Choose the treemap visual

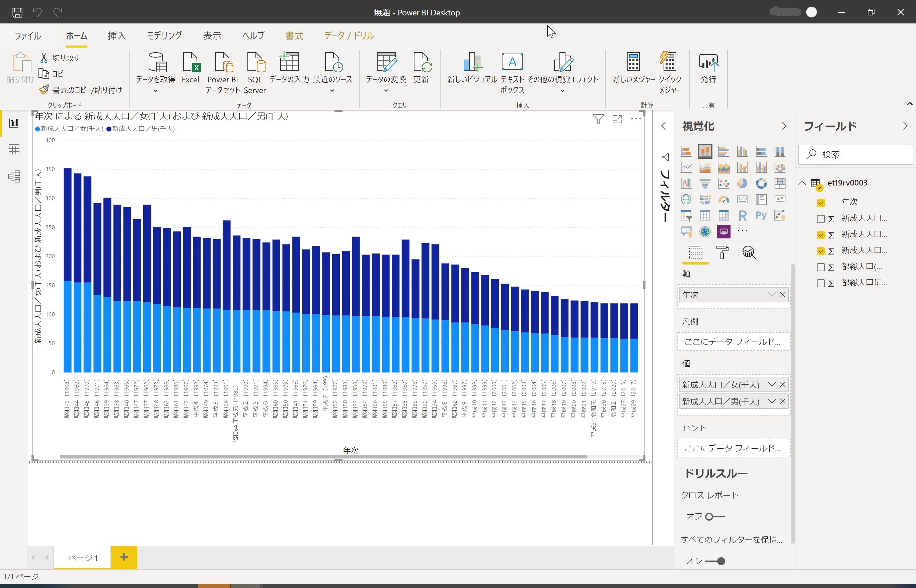click(x=780, y=183)
